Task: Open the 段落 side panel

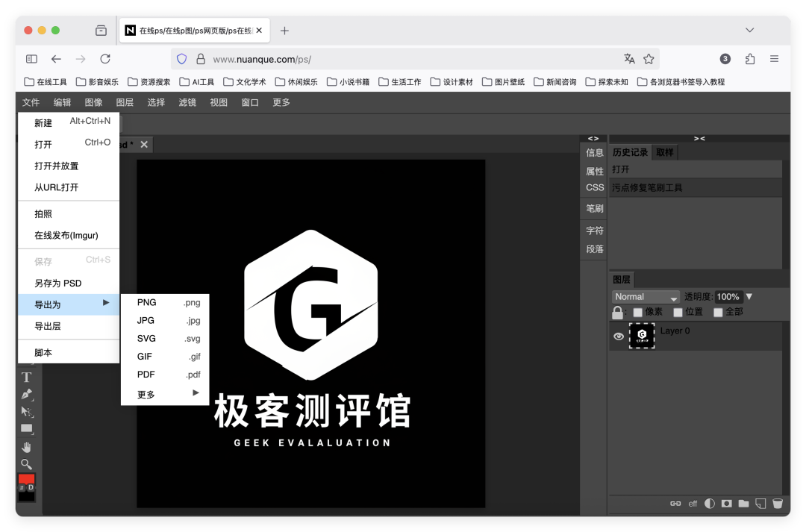Action: 595,248
